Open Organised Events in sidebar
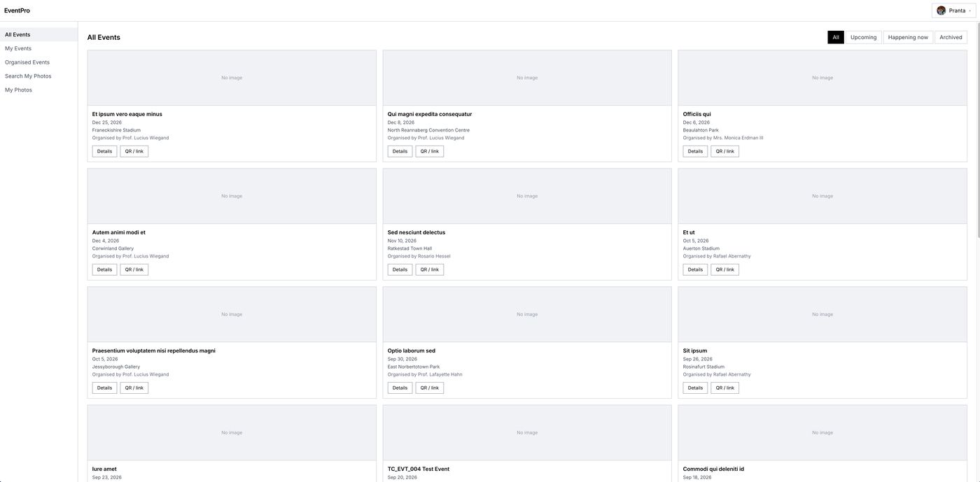 (x=38, y=62)
